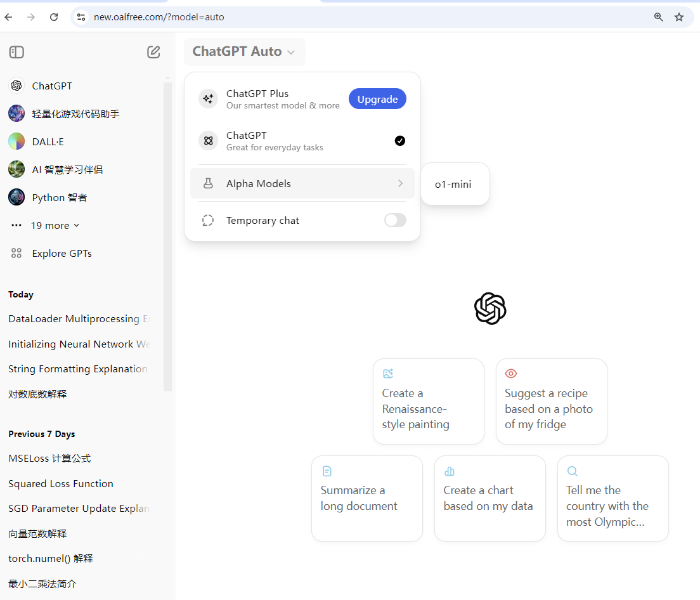Choose Create a Renaissance-style painting prompt
The image size is (700, 600).
[x=429, y=401]
